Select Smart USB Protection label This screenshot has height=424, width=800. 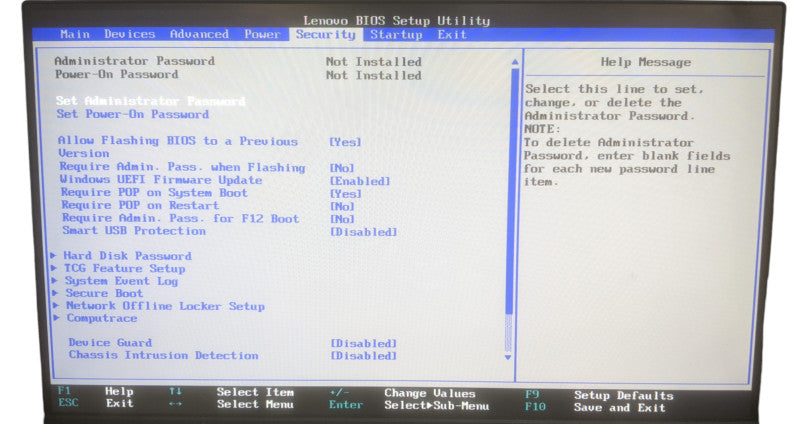point(134,231)
